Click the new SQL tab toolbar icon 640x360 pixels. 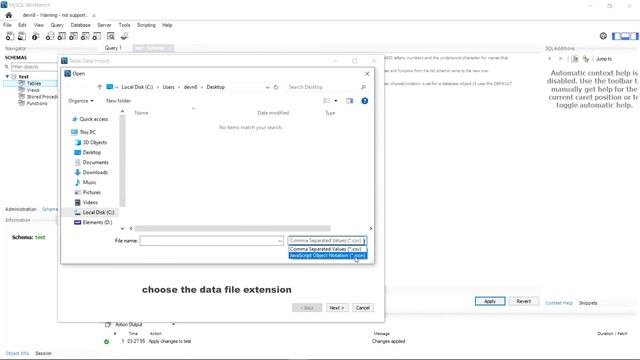click(10, 36)
